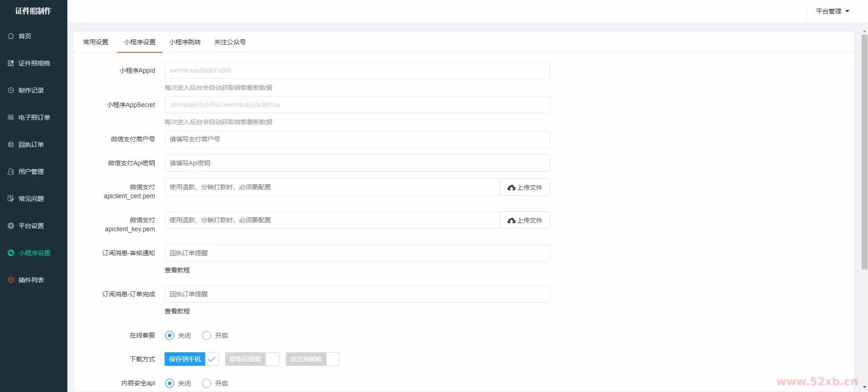Image resolution: width=868 pixels, height=392 pixels.
Task: Click the home icon beside 首页
Action: click(11, 36)
